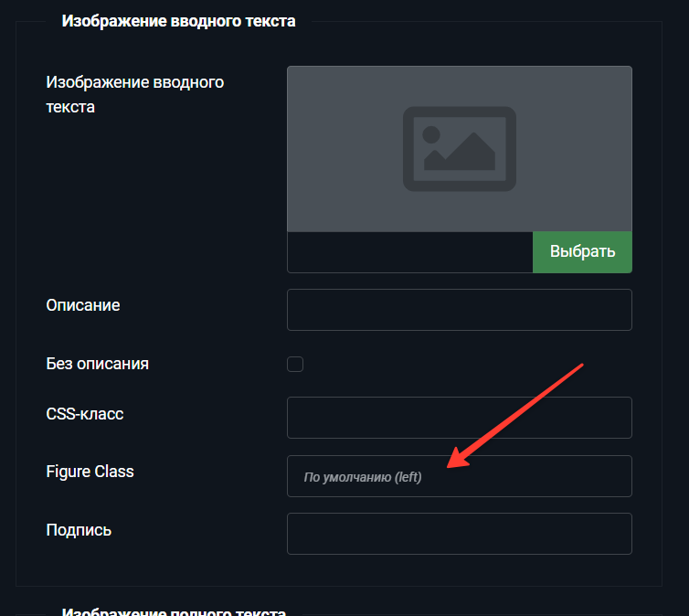This screenshot has width=689, height=616.
Task: Focus the Описание text field
Action: click(x=460, y=310)
